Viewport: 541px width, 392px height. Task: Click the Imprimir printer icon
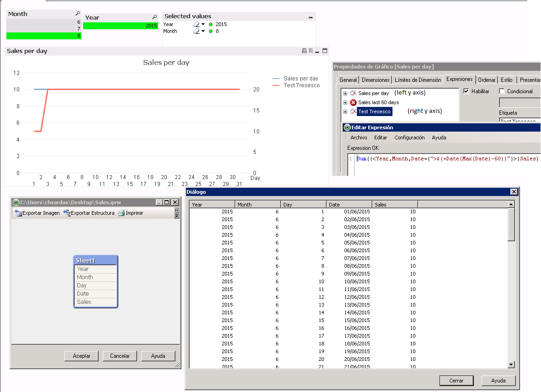121,213
